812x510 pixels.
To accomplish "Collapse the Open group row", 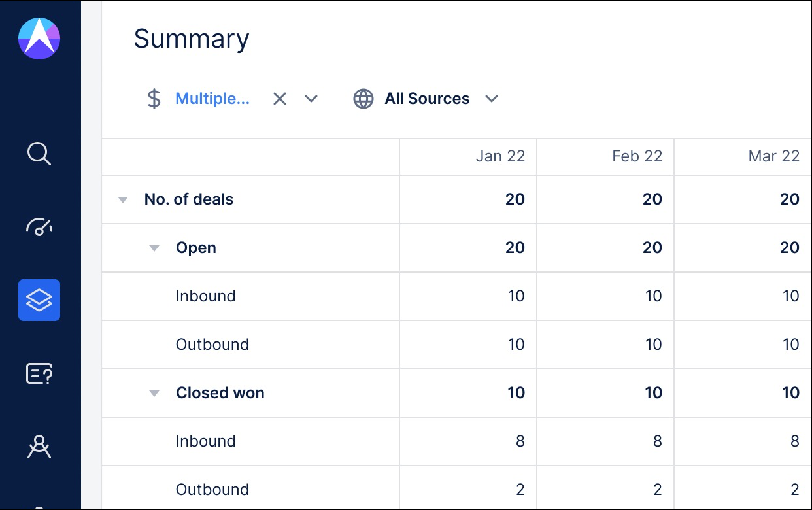I will pyautogui.click(x=154, y=248).
